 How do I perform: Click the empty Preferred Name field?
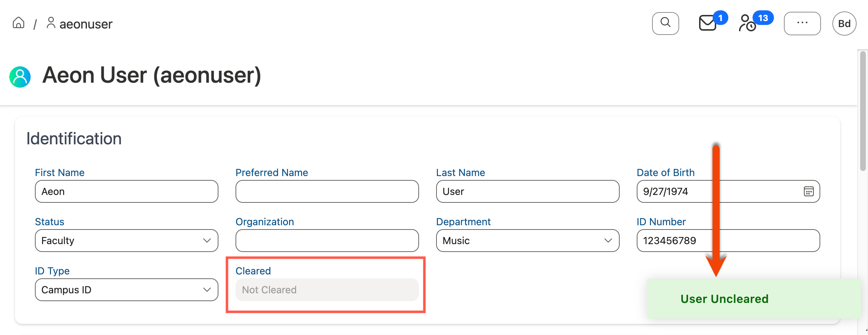327,191
